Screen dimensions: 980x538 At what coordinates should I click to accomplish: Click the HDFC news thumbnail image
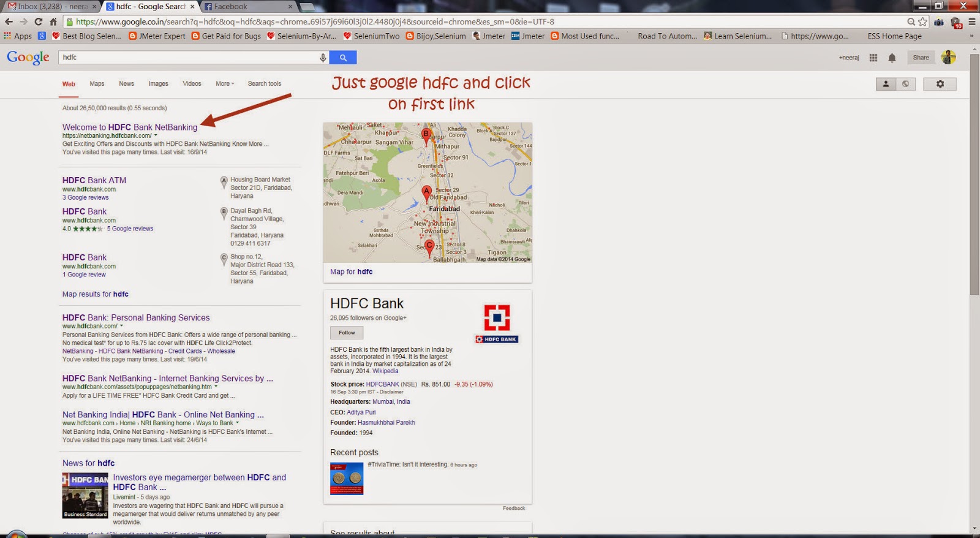click(85, 496)
